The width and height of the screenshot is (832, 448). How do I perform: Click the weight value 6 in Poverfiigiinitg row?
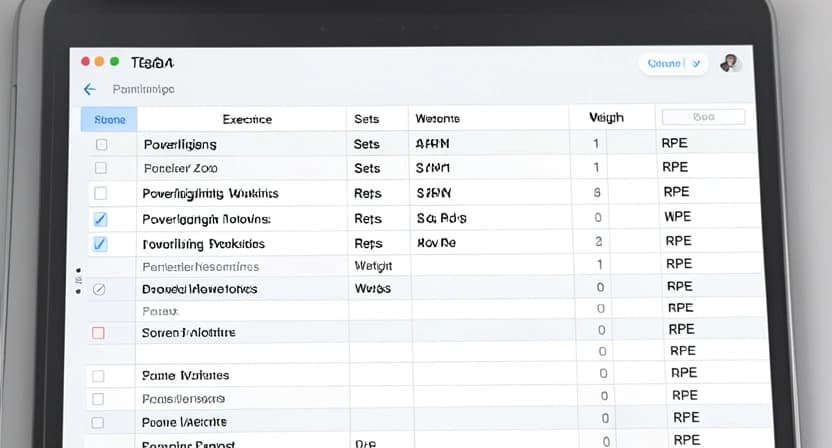597,192
